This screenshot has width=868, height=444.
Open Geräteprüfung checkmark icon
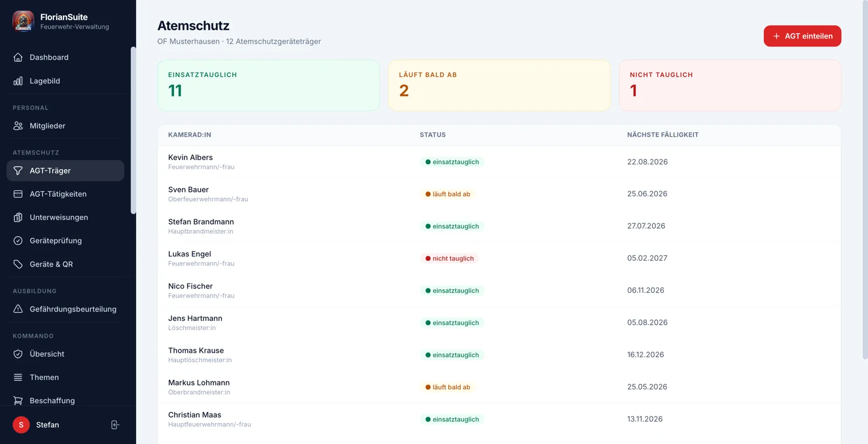pos(18,241)
